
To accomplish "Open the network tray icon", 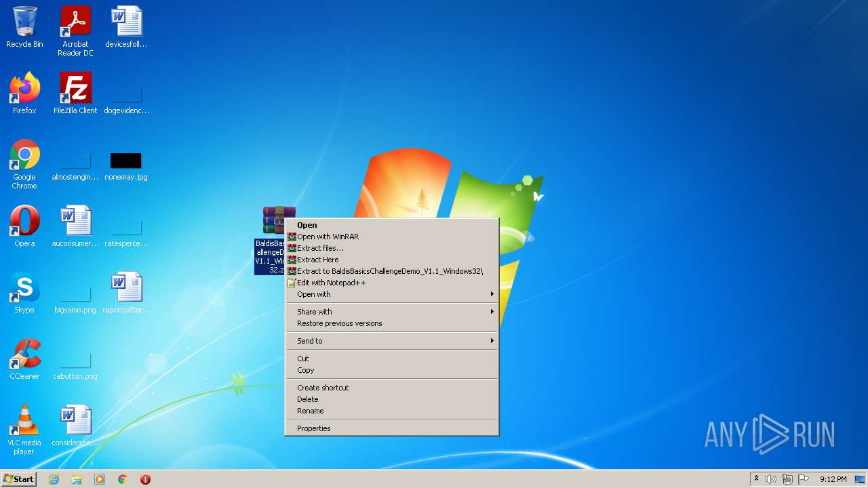I will click(x=787, y=479).
